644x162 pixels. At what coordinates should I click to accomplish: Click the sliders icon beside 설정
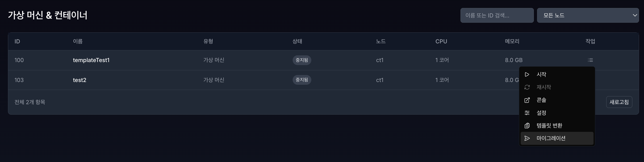click(527, 113)
